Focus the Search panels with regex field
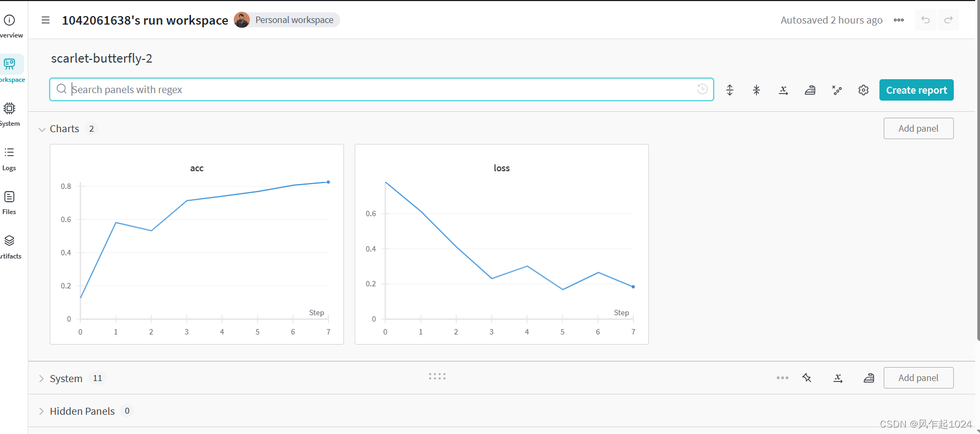This screenshot has height=434, width=980. click(x=381, y=89)
